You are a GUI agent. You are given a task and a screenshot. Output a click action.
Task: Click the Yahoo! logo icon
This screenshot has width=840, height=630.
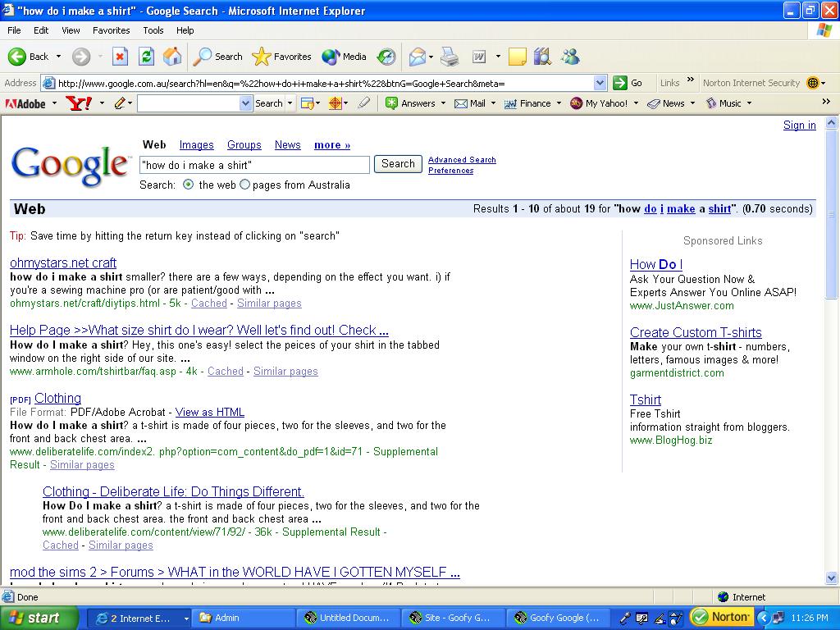coord(79,103)
